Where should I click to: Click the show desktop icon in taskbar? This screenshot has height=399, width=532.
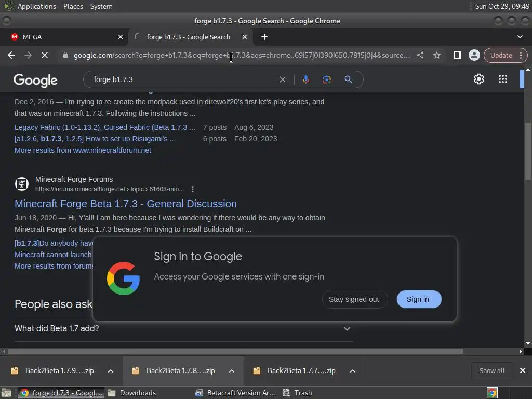pyautogui.click(x=6, y=393)
